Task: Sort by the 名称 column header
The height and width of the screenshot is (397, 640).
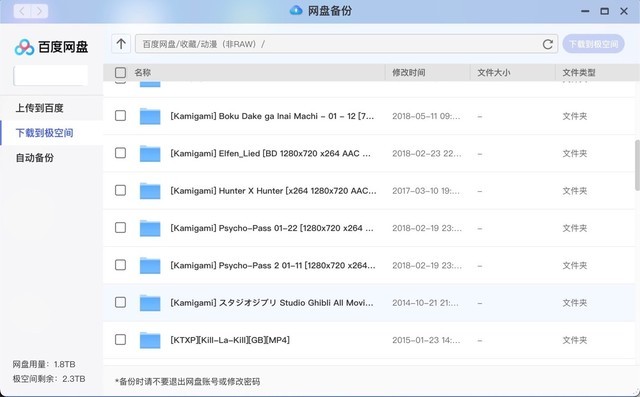Action: [142, 73]
